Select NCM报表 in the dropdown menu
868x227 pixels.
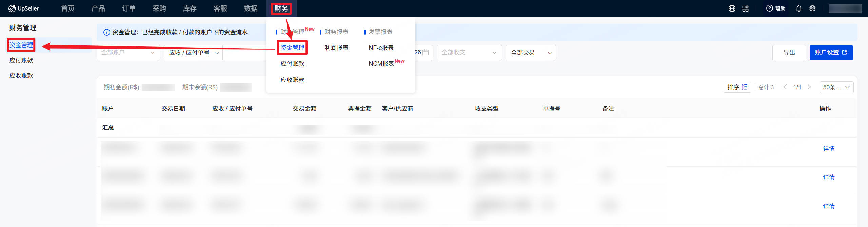tap(381, 64)
